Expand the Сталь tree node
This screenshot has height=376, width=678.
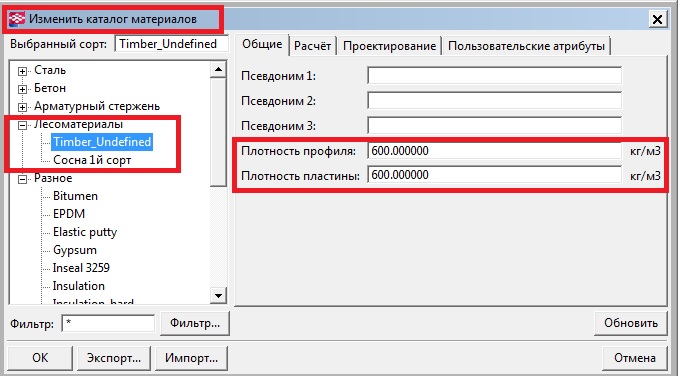(22, 71)
